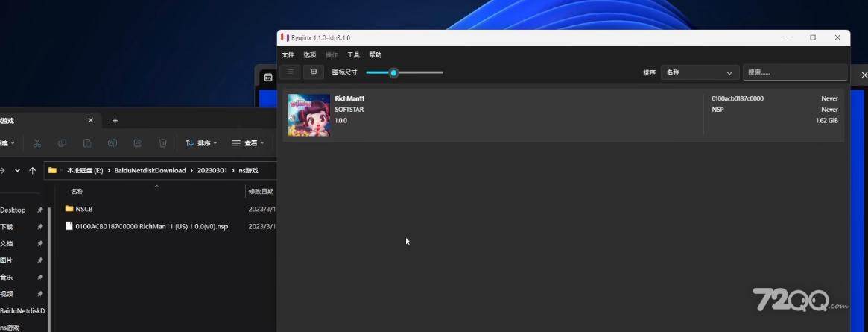Viewport: 868px width, 332px height.
Task: Switch Ryujinx to grid view
Action: pyautogui.click(x=314, y=72)
